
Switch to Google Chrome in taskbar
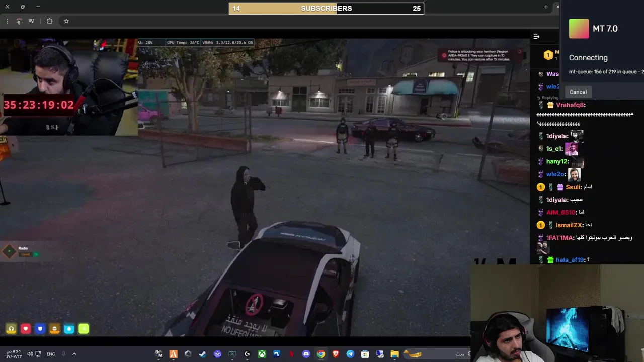(320, 354)
